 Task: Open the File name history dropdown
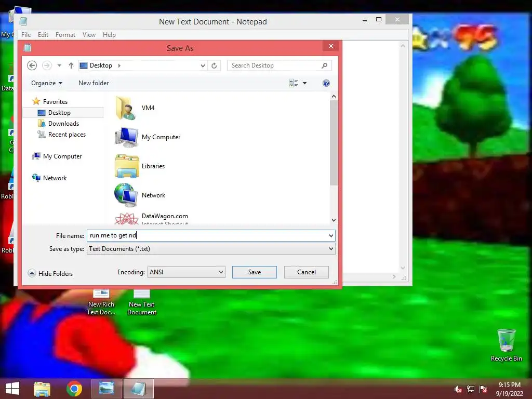(x=331, y=235)
